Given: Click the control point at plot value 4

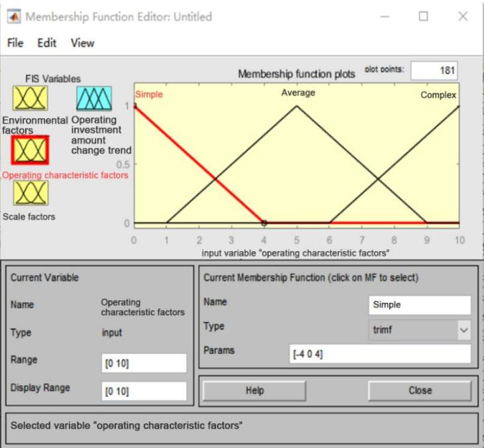Looking at the screenshot, I should click(x=264, y=223).
